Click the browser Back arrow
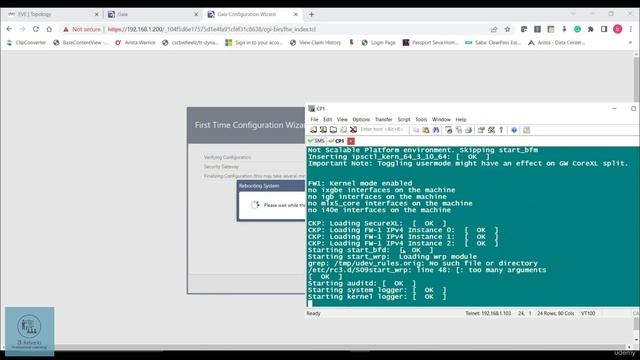This screenshot has width=640, height=360. point(9,29)
